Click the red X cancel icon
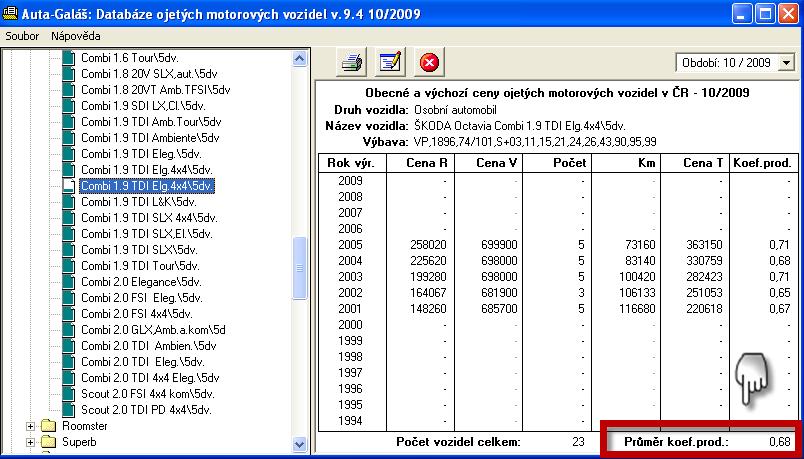The image size is (804, 459). (429, 63)
